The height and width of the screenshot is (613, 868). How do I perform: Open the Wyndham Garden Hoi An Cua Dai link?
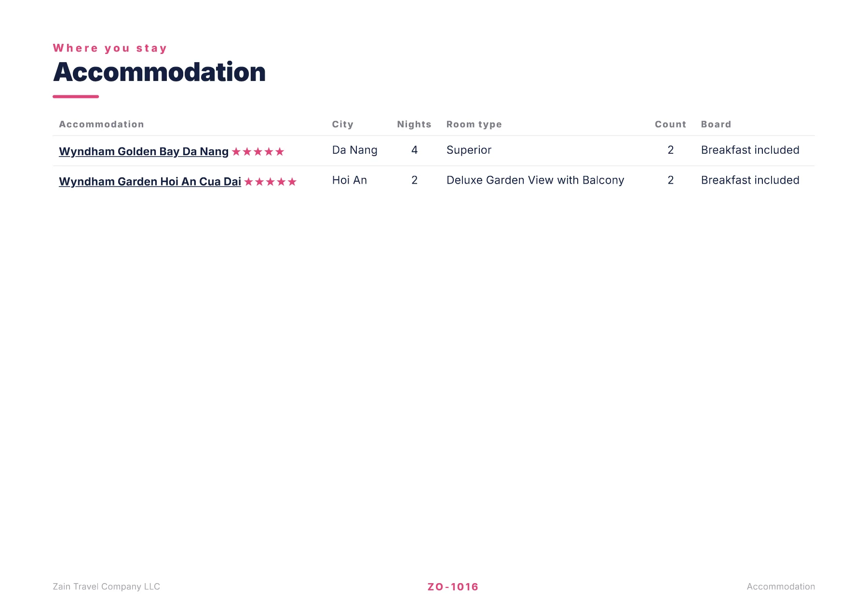coord(150,182)
